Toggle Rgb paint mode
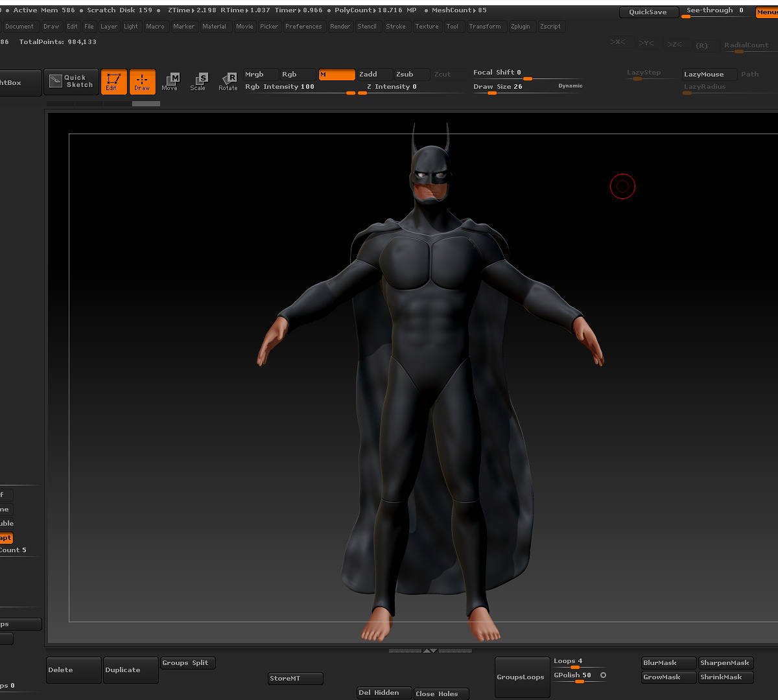The height and width of the screenshot is (700, 778). coord(298,75)
